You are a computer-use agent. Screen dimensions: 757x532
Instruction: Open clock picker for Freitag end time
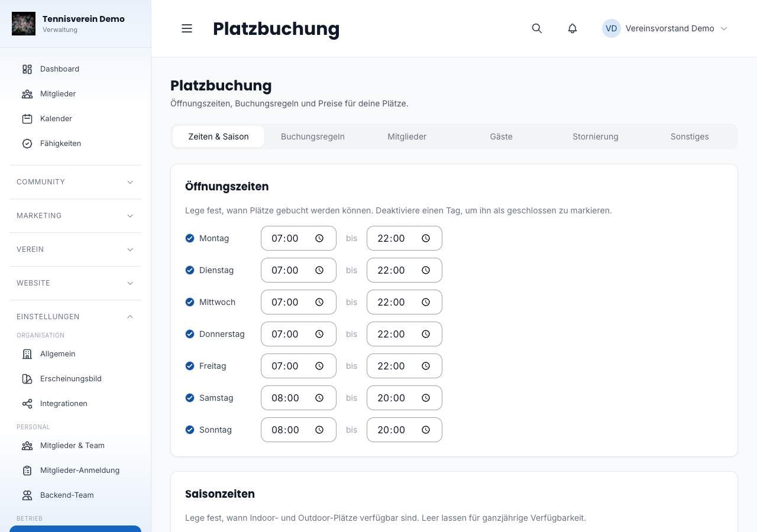coord(426,366)
